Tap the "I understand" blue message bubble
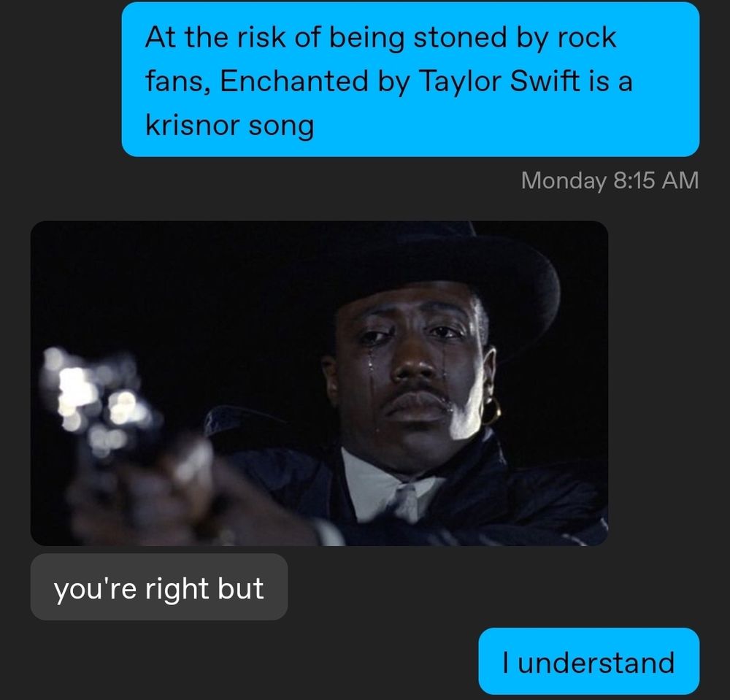Image resolution: width=730 pixels, height=700 pixels. (x=588, y=661)
